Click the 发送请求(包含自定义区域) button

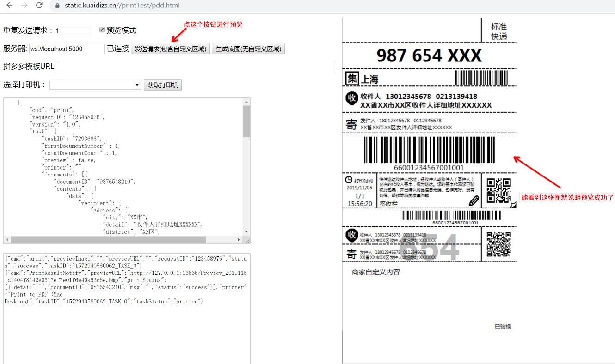[170, 49]
